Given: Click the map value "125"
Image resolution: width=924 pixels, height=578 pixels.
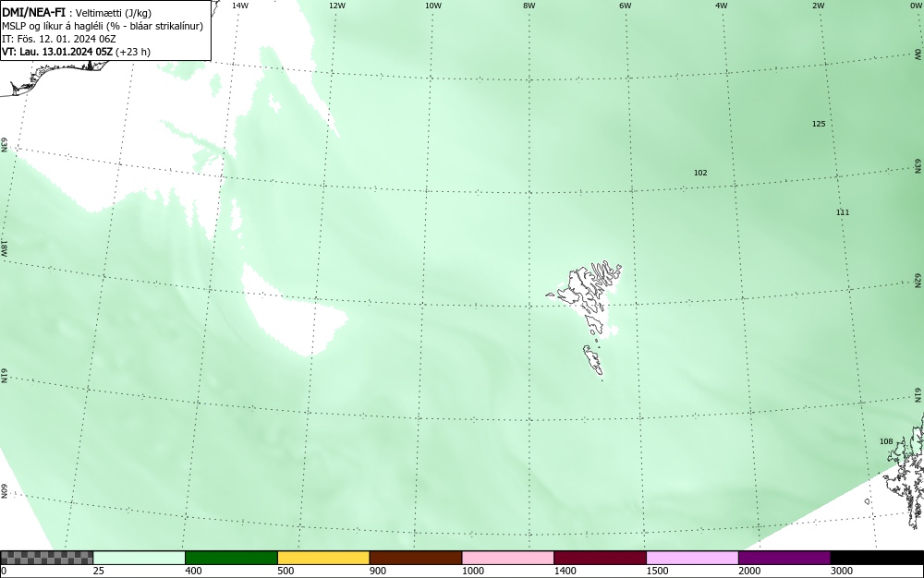Looking at the screenshot, I should coord(819,124).
